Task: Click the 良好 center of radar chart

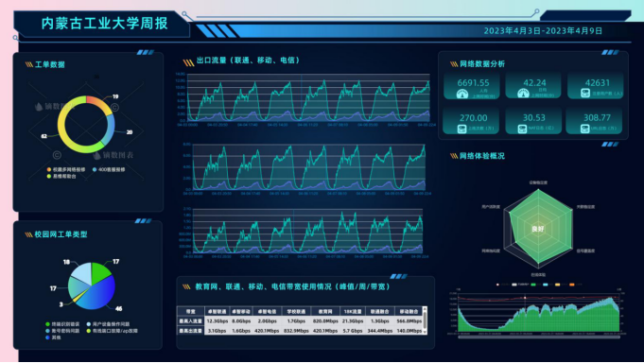Action: pyautogui.click(x=538, y=229)
